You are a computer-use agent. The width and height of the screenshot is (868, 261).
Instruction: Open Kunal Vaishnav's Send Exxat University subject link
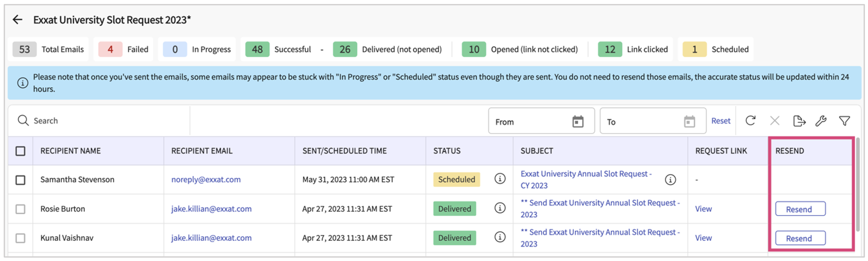tap(600, 238)
